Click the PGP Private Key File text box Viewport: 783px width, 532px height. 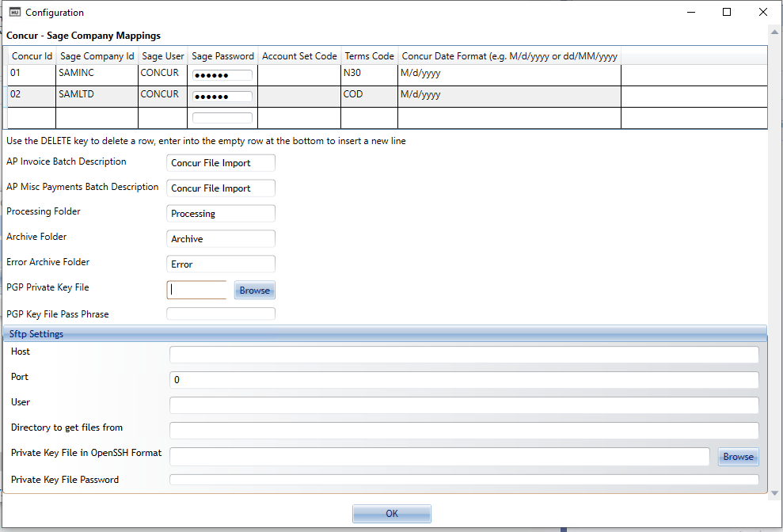click(x=197, y=290)
